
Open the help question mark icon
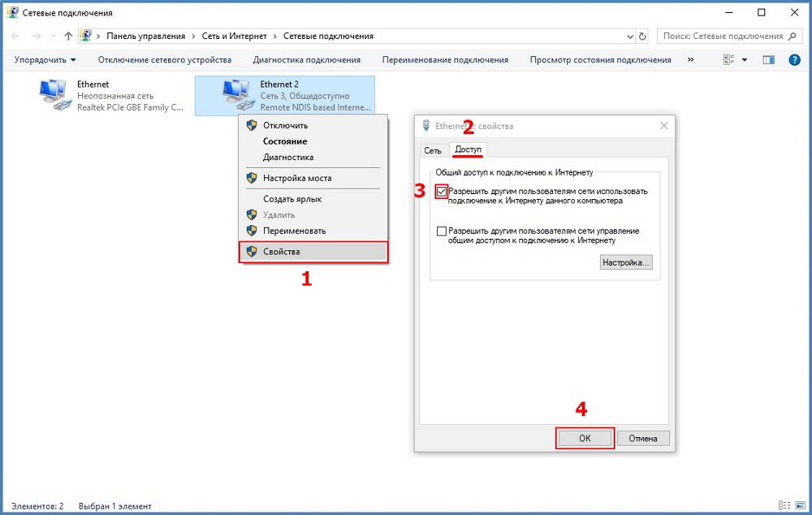pyautogui.click(x=795, y=60)
